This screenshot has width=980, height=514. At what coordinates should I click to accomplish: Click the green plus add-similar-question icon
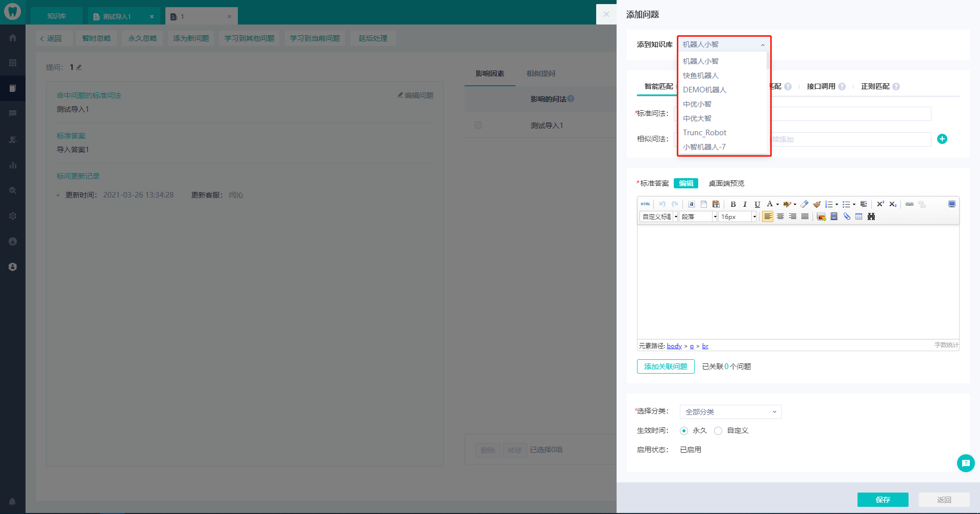(942, 139)
